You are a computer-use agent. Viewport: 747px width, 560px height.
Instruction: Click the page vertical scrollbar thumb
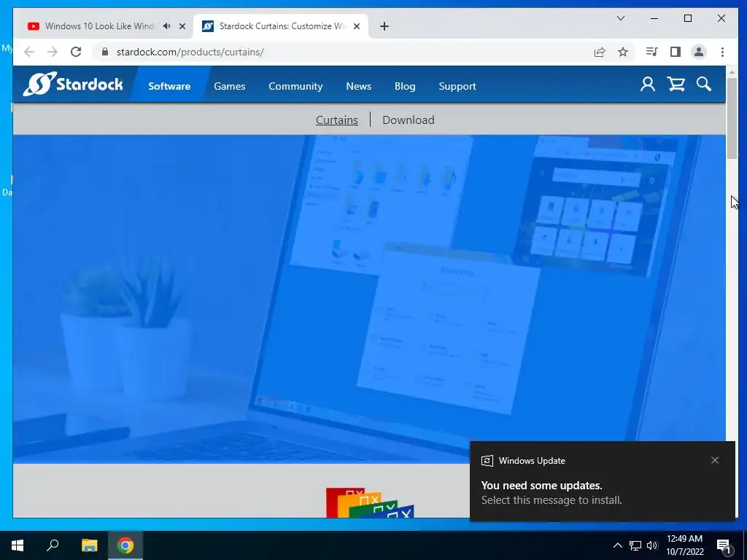(732, 118)
